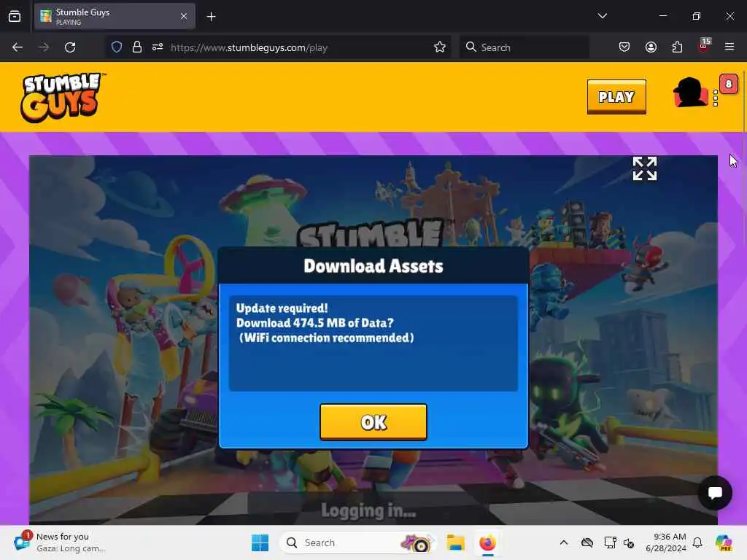Click the muted volume tray icon
The image size is (747, 560).
tap(629, 542)
